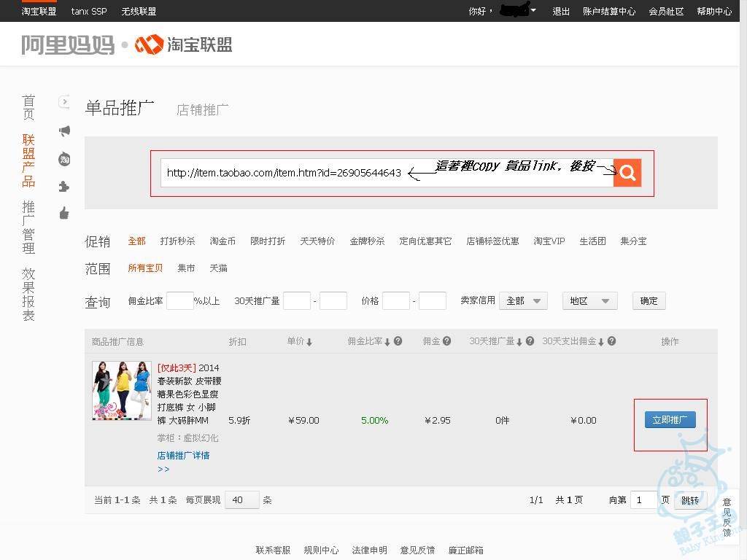747x560 pixels.
Task: Filter promotions by 限时打折
Action: (268, 241)
